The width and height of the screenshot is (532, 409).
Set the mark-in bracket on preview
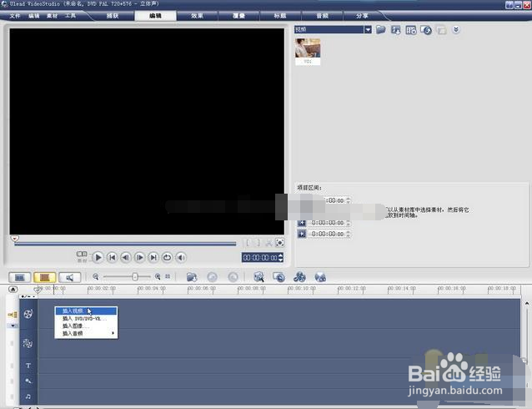[x=248, y=243]
